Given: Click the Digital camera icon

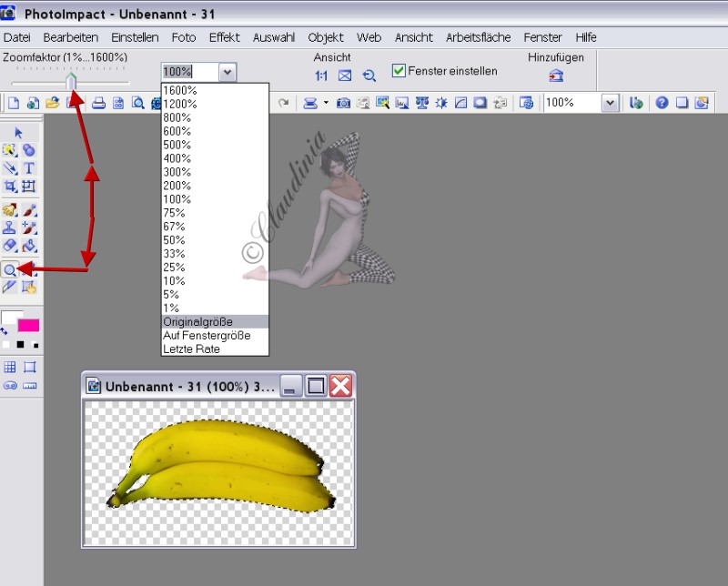Looking at the screenshot, I should click(343, 103).
